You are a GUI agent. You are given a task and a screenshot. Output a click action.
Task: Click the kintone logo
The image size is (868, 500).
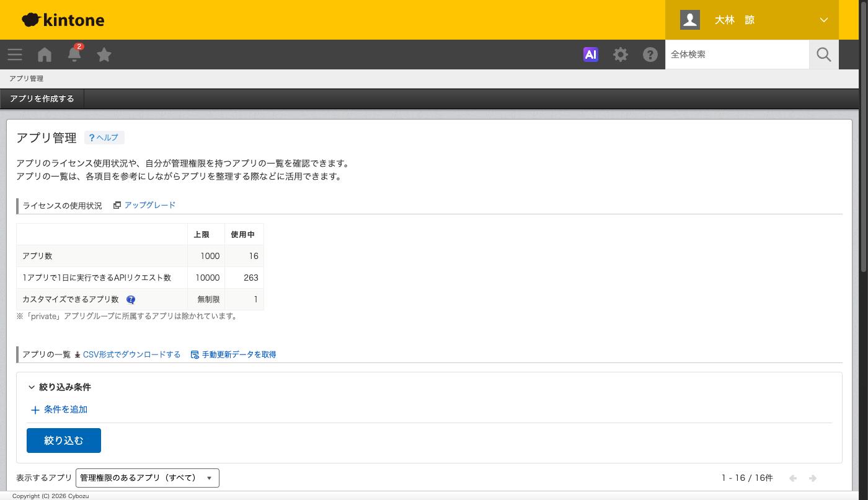(x=63, y=20)
